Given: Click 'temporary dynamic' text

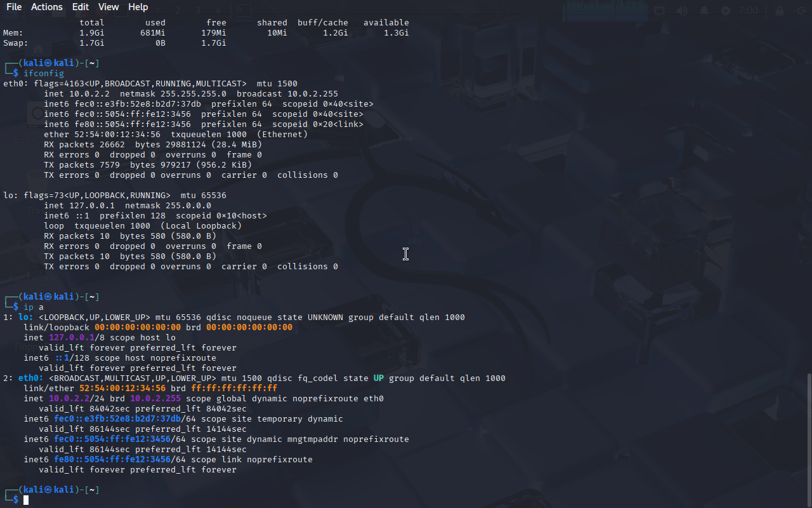Looking at the screenshot, I should [300, 419].
